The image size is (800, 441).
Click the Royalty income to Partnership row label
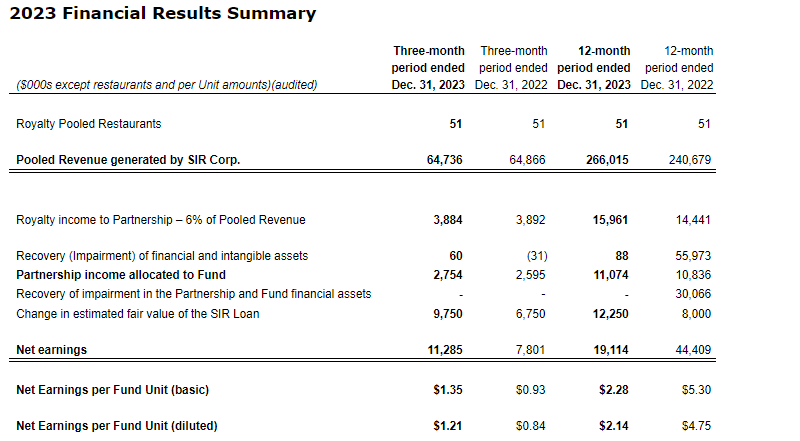tap(161, 220)
